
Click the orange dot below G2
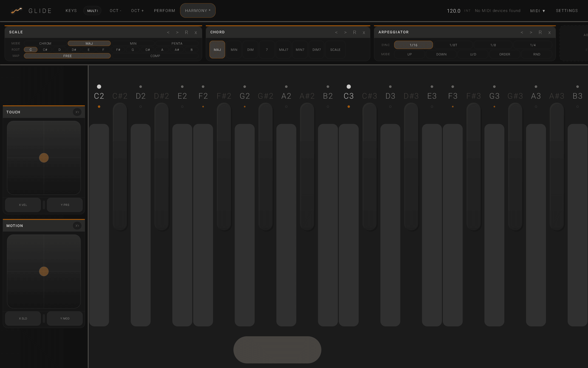[245, 106]
